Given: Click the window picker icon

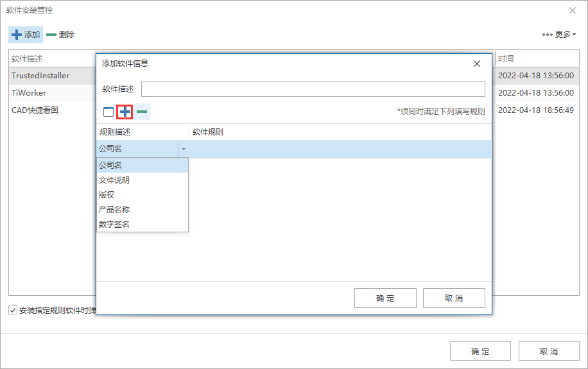Looking at the screenshot, I should pyautogui.click(x=108, y=112).
